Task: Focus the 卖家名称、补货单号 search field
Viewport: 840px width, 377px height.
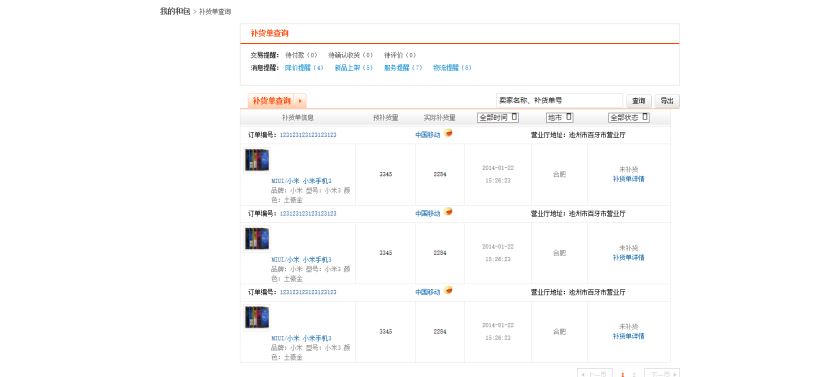Action: click(559, 101)
